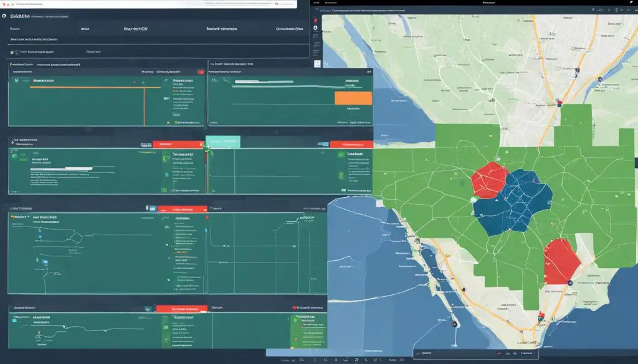Select the undo arrow icon in the bottom toolbar
Screen dimensions: 638x364
point(356,358)
